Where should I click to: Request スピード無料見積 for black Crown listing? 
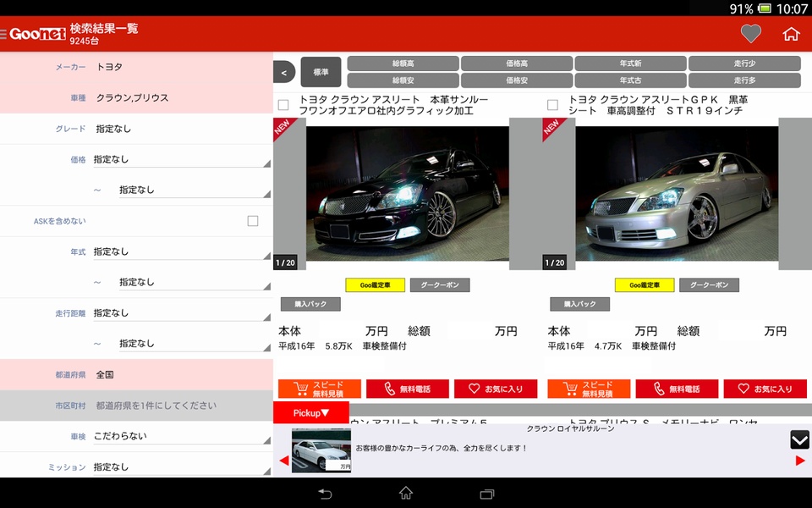coord(320,389)
